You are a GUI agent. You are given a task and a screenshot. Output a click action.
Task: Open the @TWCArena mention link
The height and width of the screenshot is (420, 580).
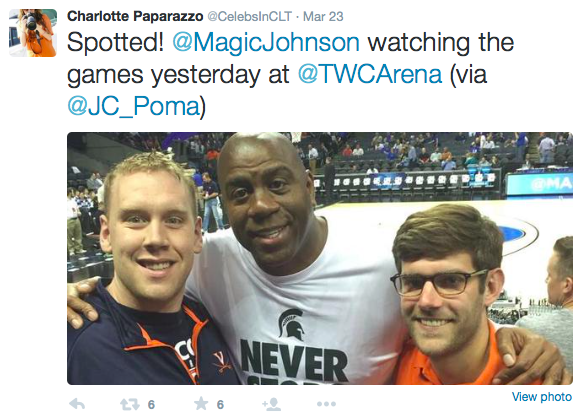370,74
